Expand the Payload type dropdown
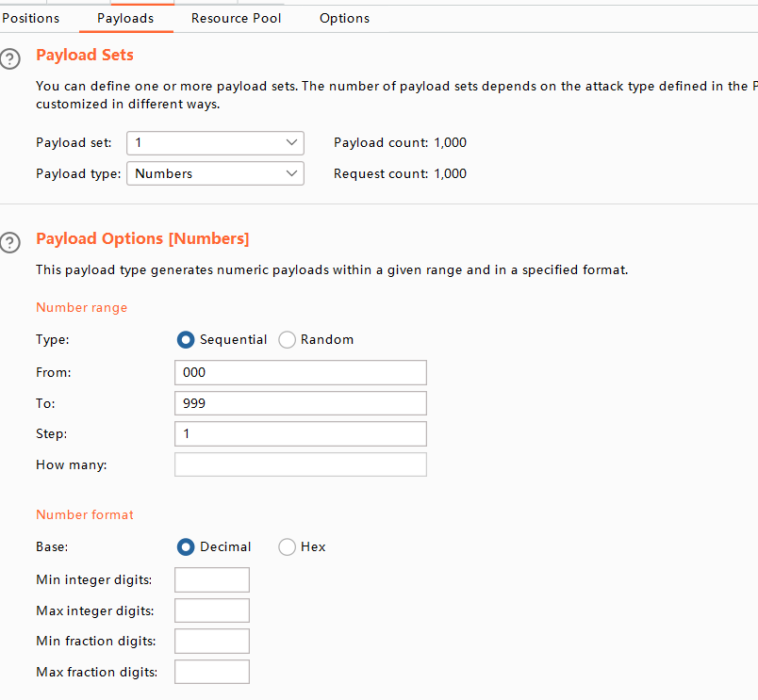Image resolution: width=758 pixels, height=700 pixels. (215, 174)
